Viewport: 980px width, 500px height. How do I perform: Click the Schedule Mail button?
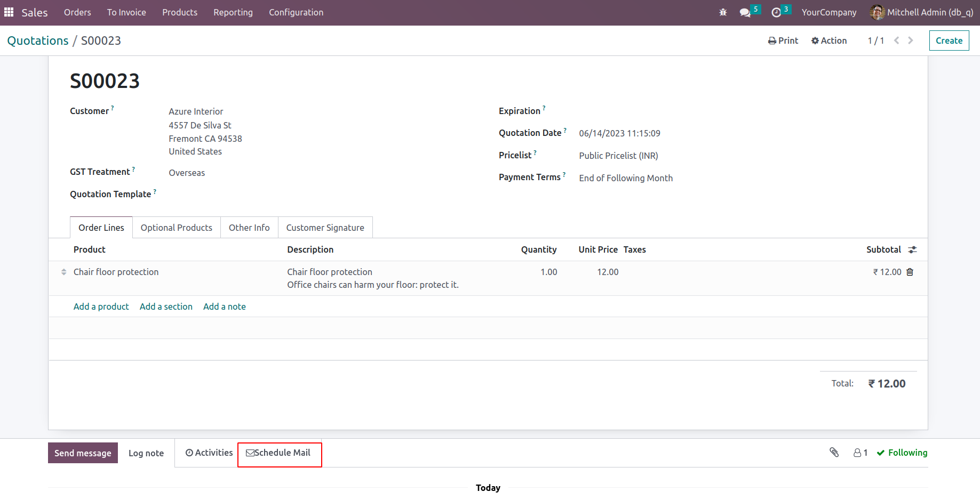click(278, 453)
